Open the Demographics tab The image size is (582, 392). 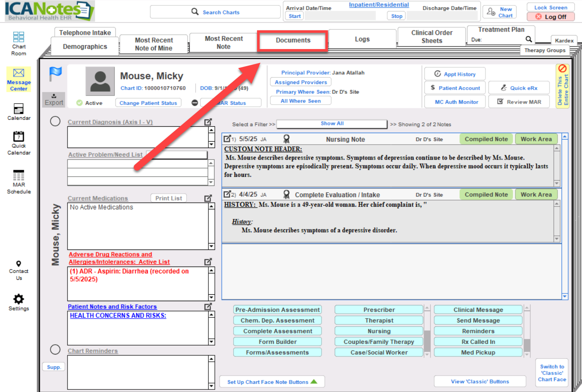pos(85,47)
